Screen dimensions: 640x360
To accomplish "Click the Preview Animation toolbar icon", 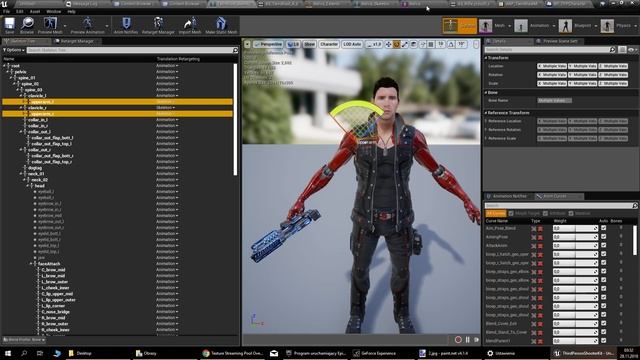I will click(87, 25).
